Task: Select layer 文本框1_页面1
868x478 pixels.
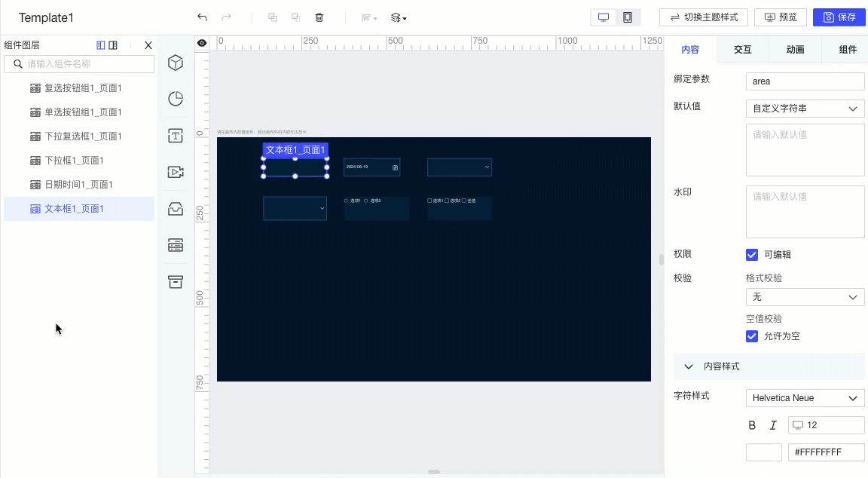Action: [79, 209]
